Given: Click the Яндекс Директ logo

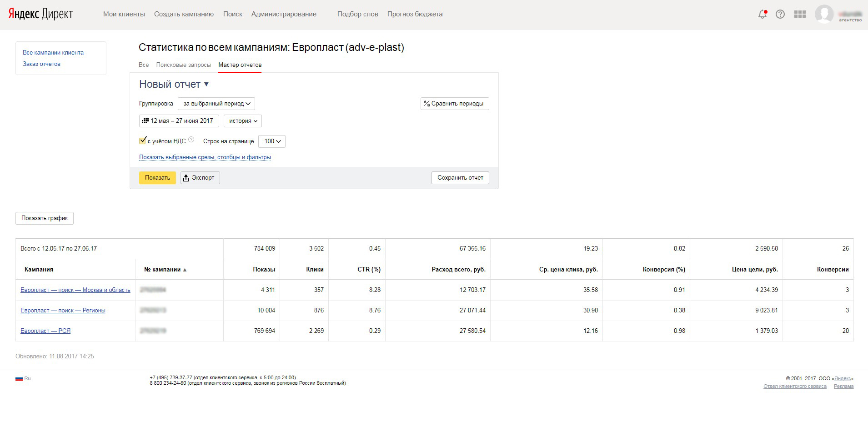Looking at the screenshot, I should [40, 14].
